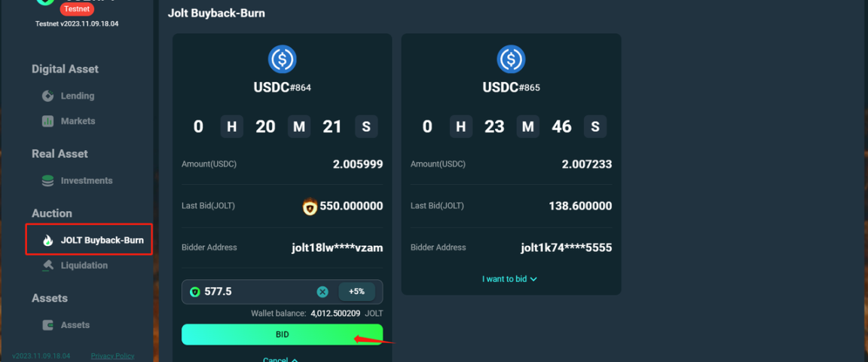Click the USDC #864 auction title
This screenshot has width=868, height=362.
point(283,87)
